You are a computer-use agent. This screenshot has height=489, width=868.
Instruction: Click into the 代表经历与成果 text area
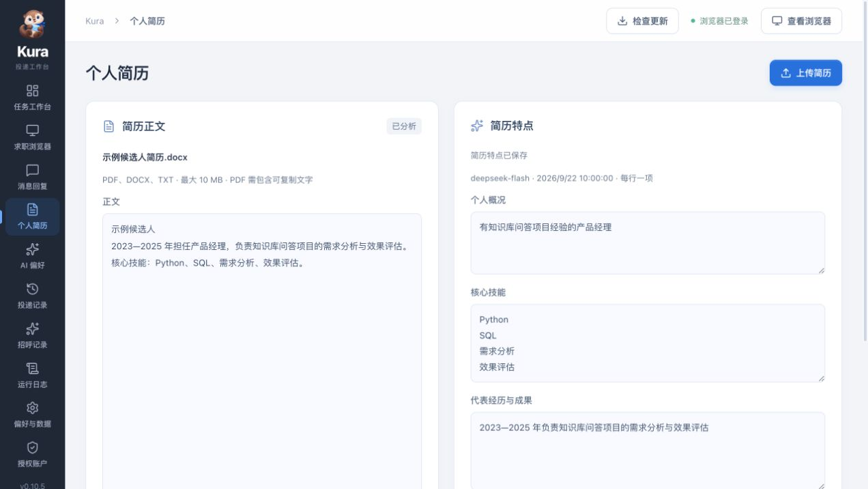click(648, 450)
